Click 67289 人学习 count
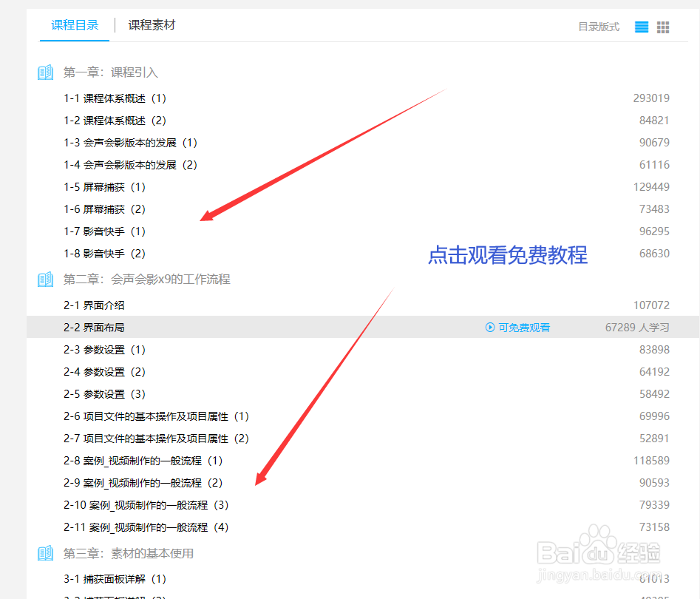Viewport: 700px width, 599px height. [x=637, y=328]
